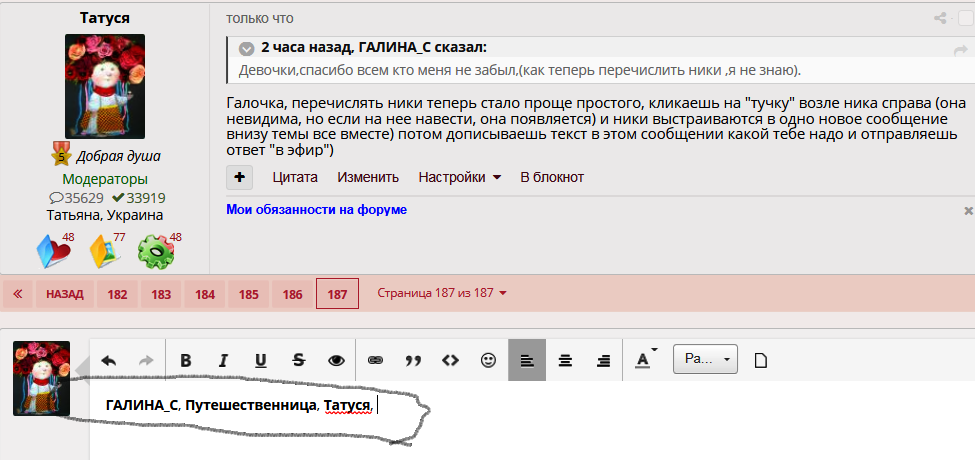Toggle the plus multiquote button

[240, 177]
